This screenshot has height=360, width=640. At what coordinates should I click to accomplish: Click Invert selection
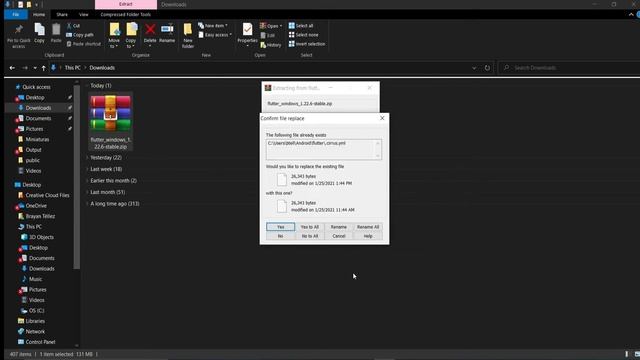(307, 44)
